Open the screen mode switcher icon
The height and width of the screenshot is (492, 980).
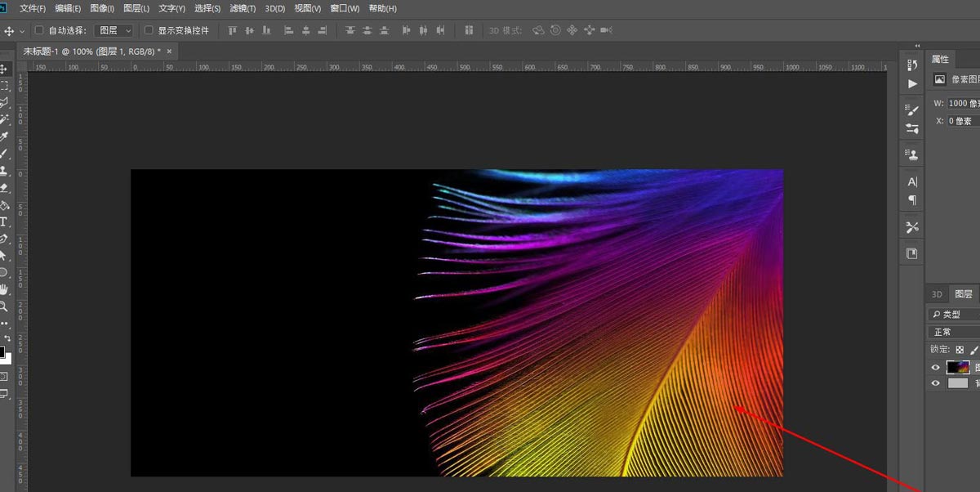(x=4, y=394)
